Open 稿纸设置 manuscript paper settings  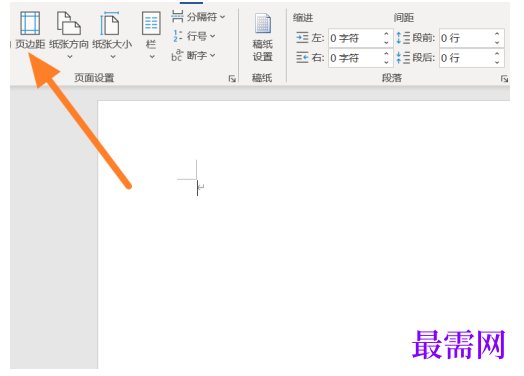tap(262, 37)
